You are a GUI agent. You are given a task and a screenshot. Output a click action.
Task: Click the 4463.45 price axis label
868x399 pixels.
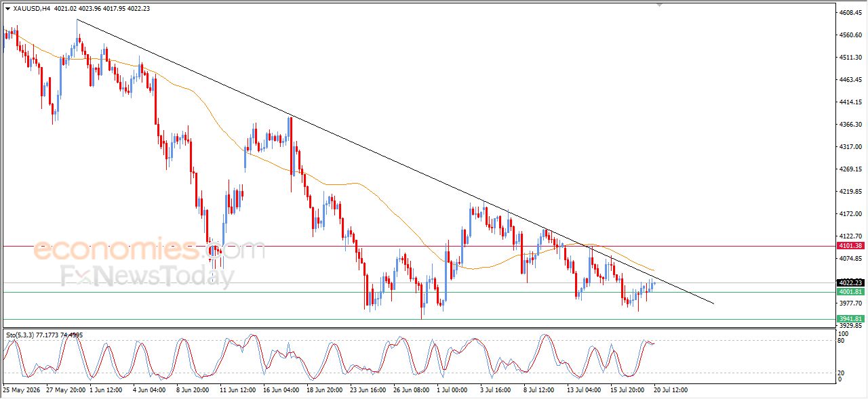coord(850,80)
